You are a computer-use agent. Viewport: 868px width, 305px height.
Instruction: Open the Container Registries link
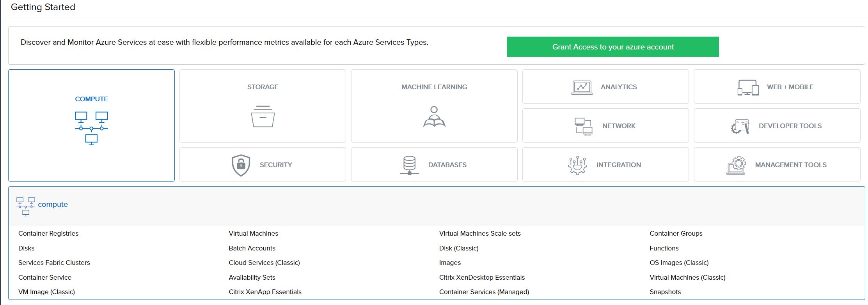pos(48,233)
